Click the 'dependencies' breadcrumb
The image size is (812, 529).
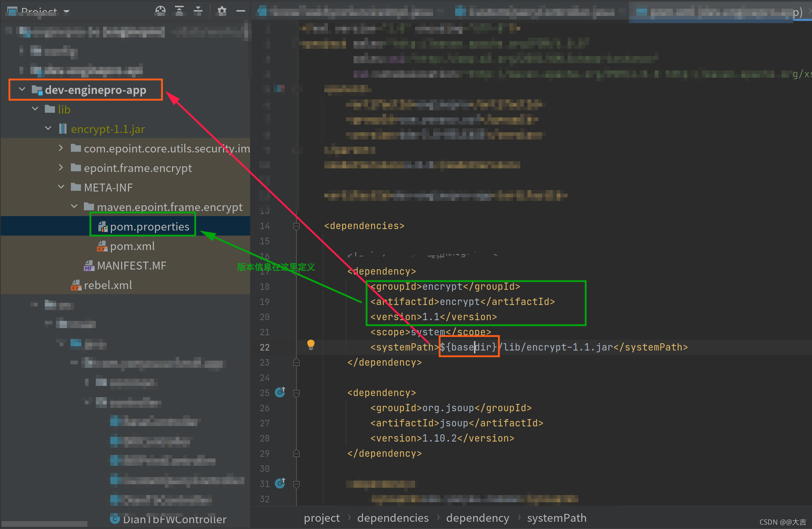(x=393, y=518)
